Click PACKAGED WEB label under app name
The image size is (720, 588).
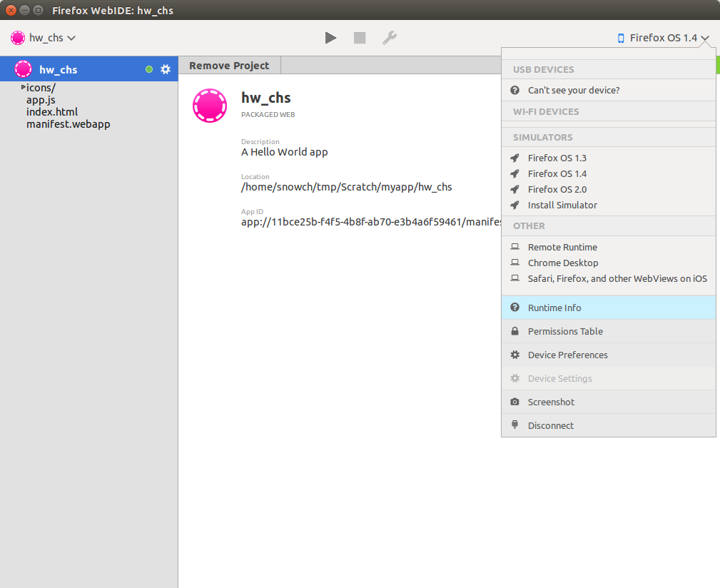(268, 115)
